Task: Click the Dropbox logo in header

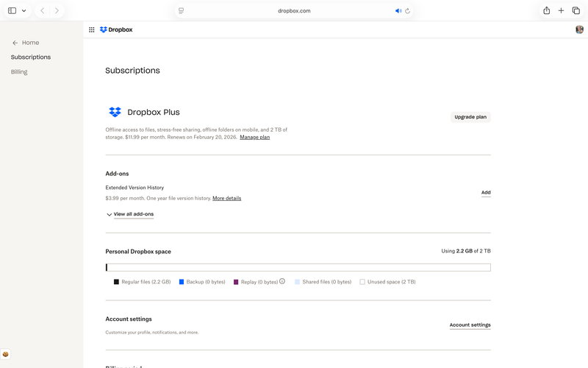Action: 116,30
